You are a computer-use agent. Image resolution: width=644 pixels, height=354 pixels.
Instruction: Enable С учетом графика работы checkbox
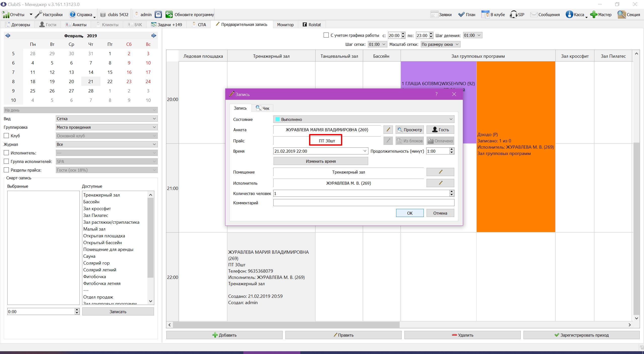coord(326,35)
